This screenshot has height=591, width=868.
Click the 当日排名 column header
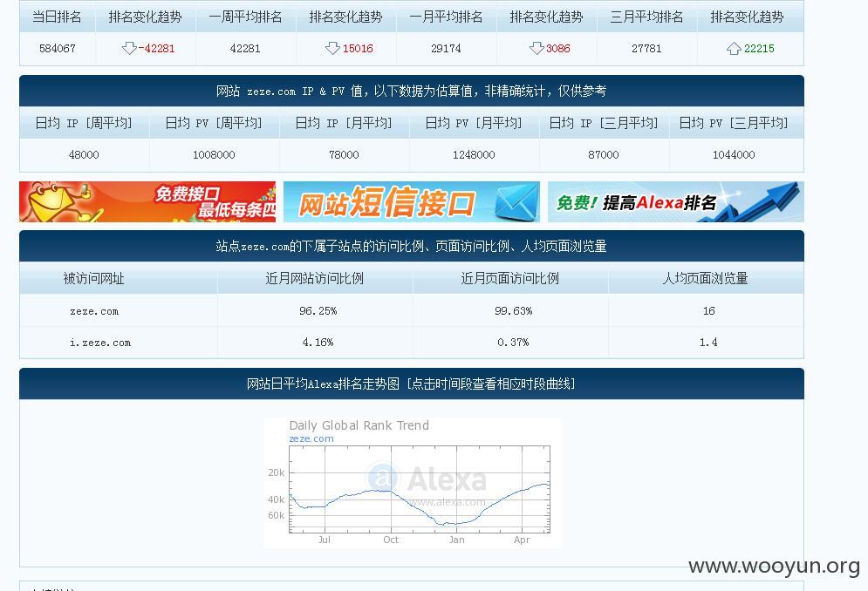click(x=57, y=17)
